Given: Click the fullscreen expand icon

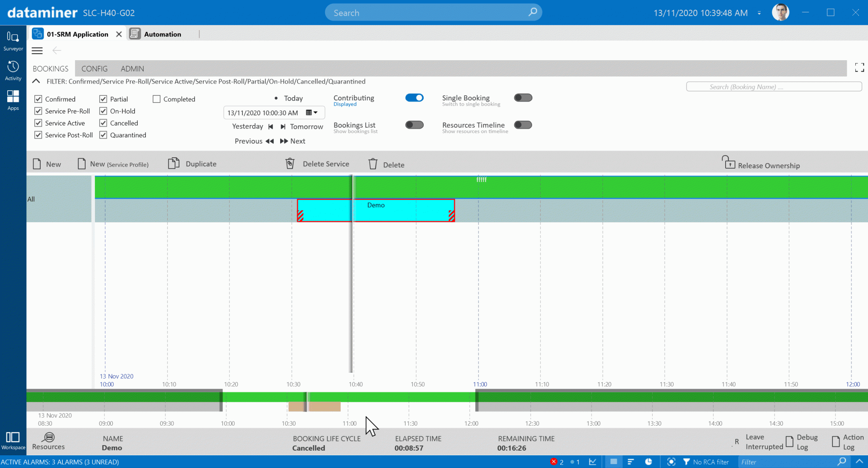Looking at the screenshot, I should pyautogui.click(x=859, y=67).
